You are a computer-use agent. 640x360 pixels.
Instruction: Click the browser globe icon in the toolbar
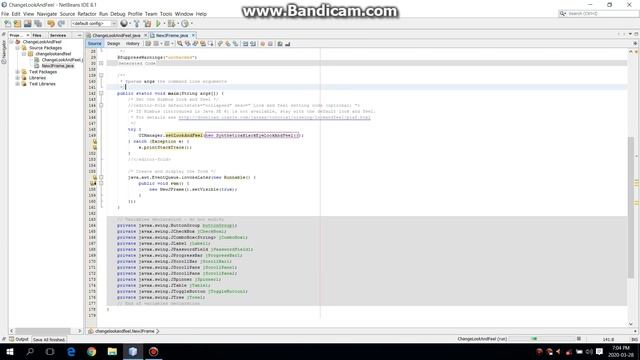coord(124,24)
